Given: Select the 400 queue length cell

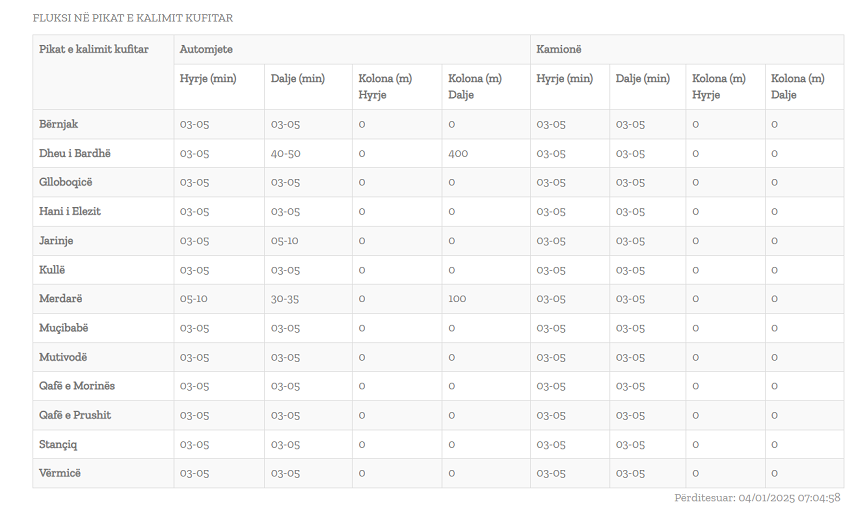Looking at the screenshot, I should click(458, 153).
